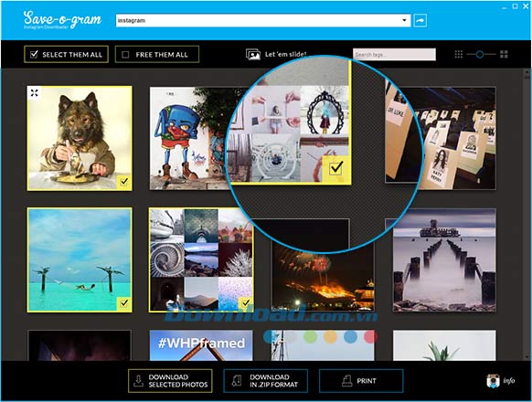Screen dimensions: 532x402
Task: Expand the dog photo with fullscreen icon
Action: (x=34, y=92)
